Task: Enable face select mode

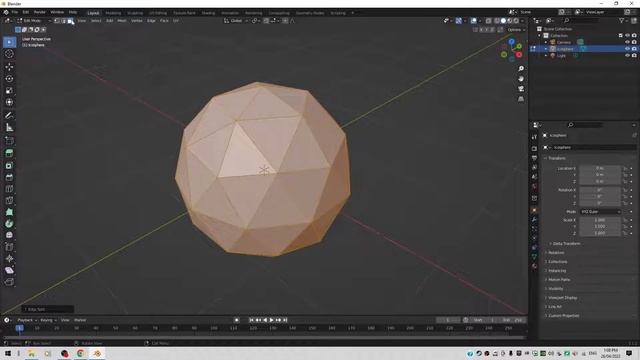Action: pyautogui.click(x=70, y=20)
